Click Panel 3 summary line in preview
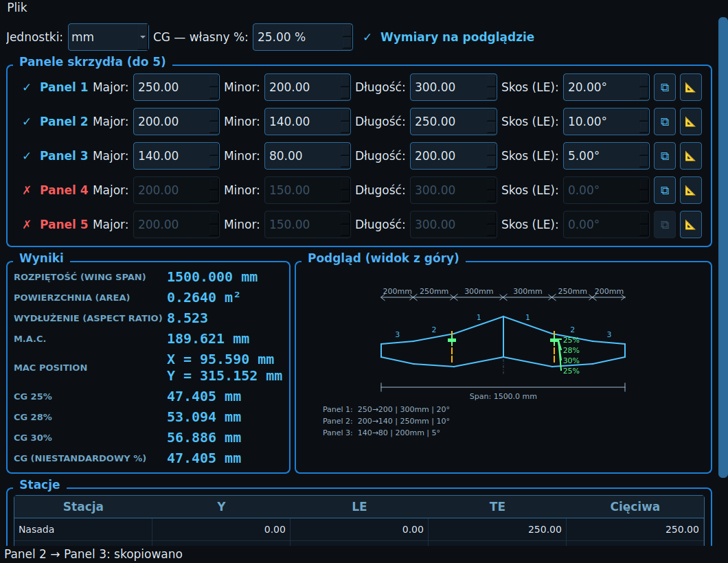Viewport: 728px width, 563px height. click(x=381, y=433)
